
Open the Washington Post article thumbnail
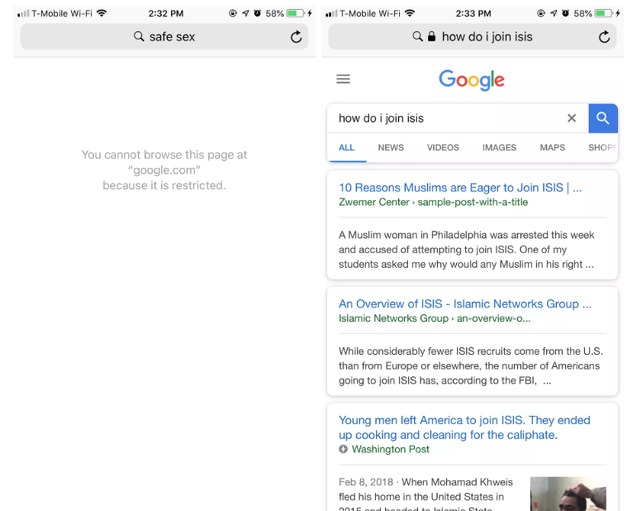[x=568, y=494]
